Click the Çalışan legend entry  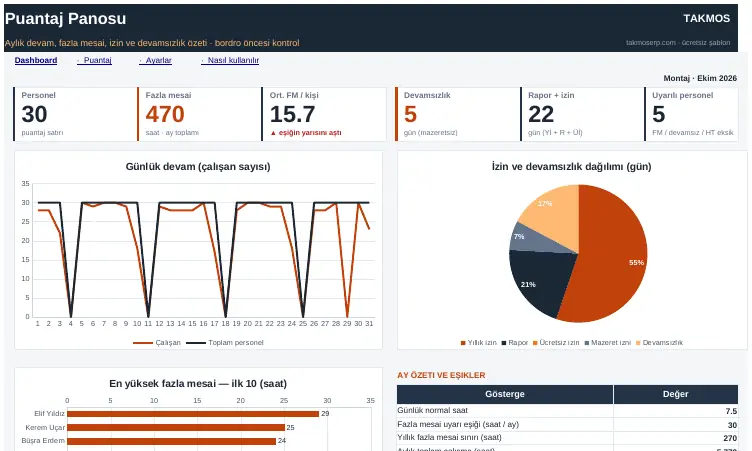[157, 343]
